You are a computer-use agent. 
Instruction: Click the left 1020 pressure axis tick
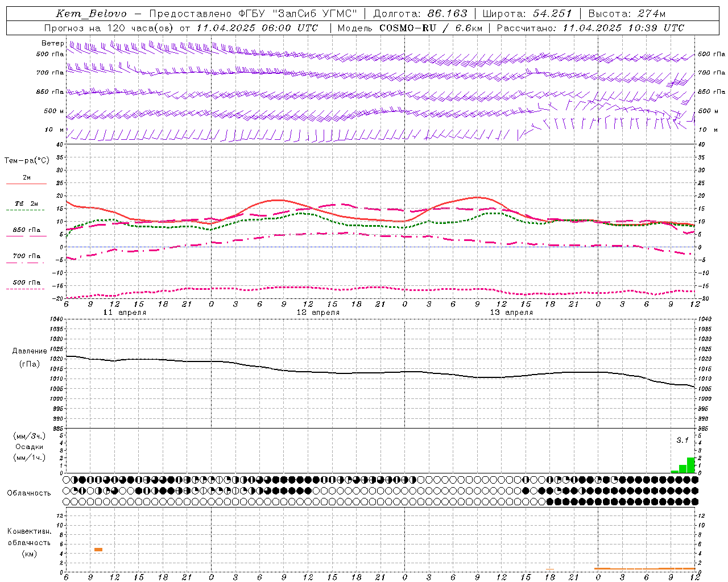click(56, 359)
